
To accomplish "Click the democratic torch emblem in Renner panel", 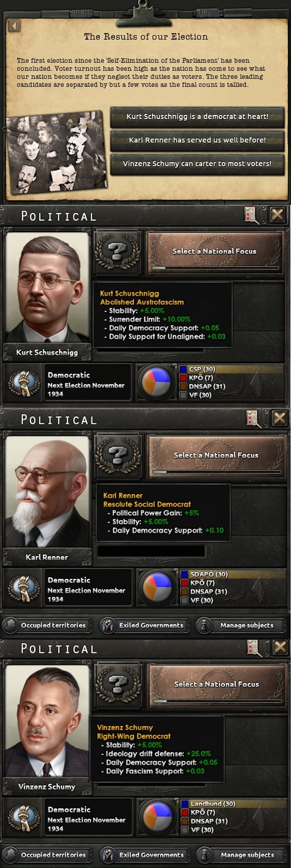I will (x=23, y=588).
